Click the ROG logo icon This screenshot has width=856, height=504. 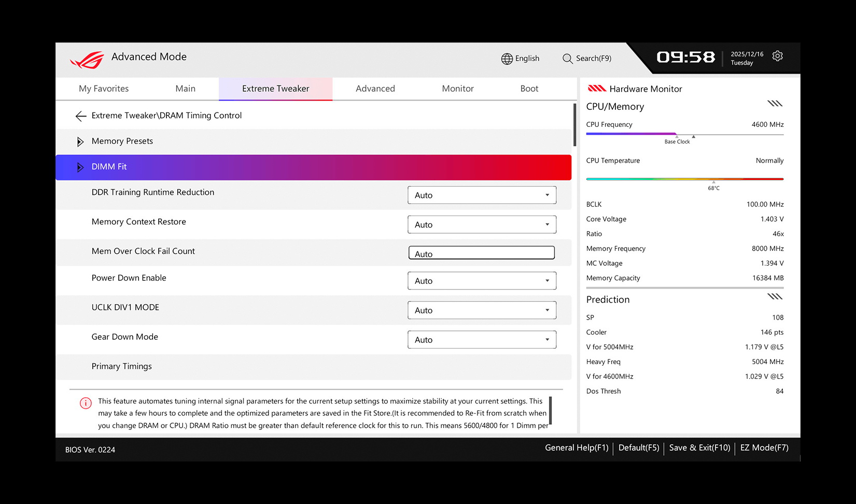point(87,60)
